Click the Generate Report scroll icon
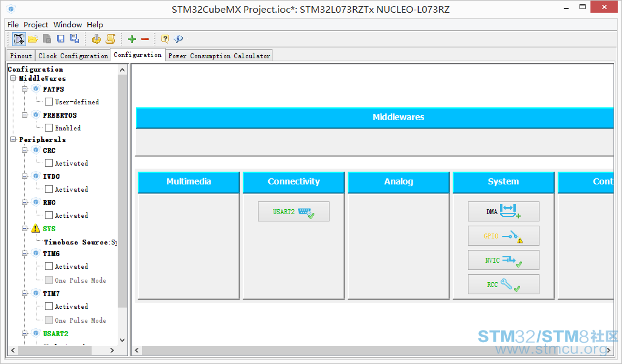 tap(110, 39)
